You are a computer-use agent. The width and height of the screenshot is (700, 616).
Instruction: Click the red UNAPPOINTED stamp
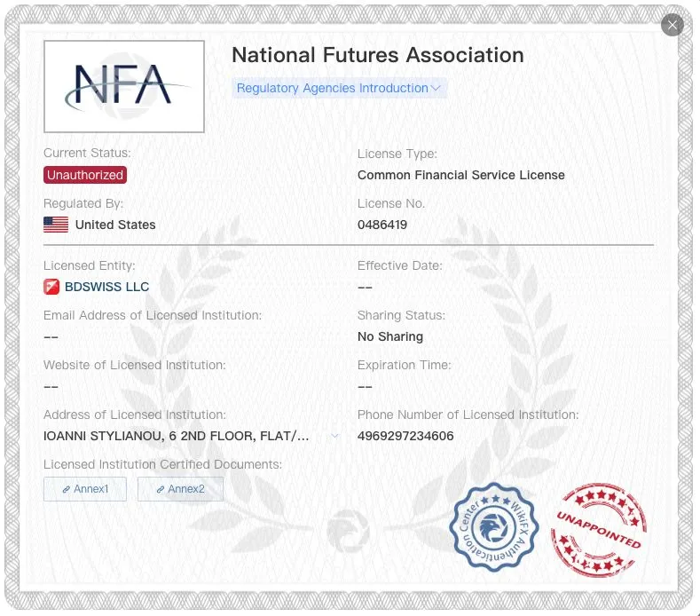point(598,530)
